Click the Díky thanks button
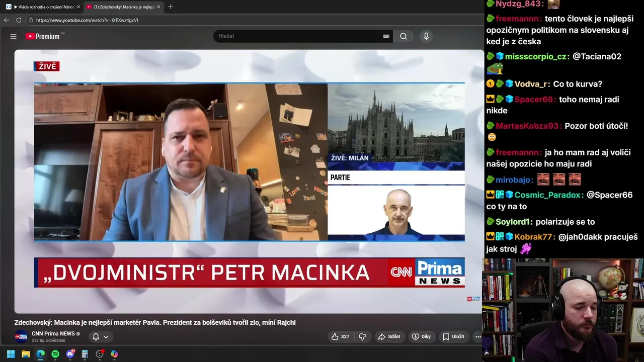 click(x=422, y=337)
